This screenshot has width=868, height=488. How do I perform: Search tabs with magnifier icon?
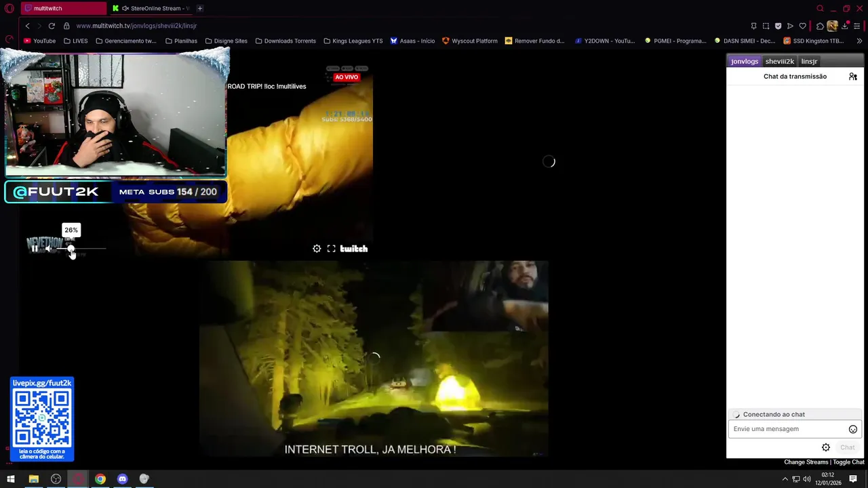pyautogui.click(x=820, y=8)
